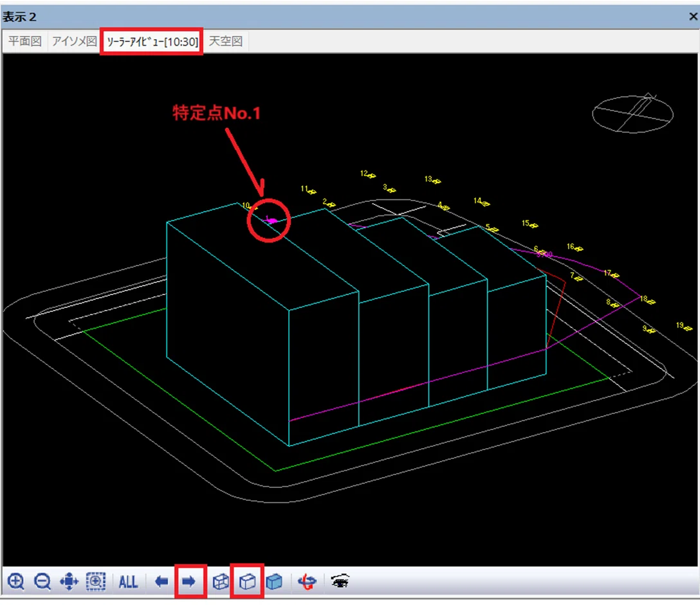Image resolution: width=700 pixels, height=605 pixels.
Task: Click measurement point marker 16
Action: [x=575, y=247]
